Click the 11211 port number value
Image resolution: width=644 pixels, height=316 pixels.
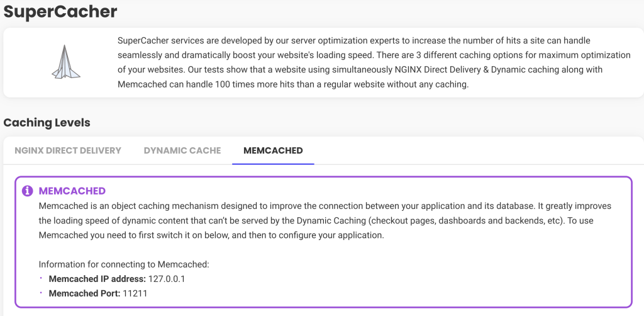coord(135,293)
